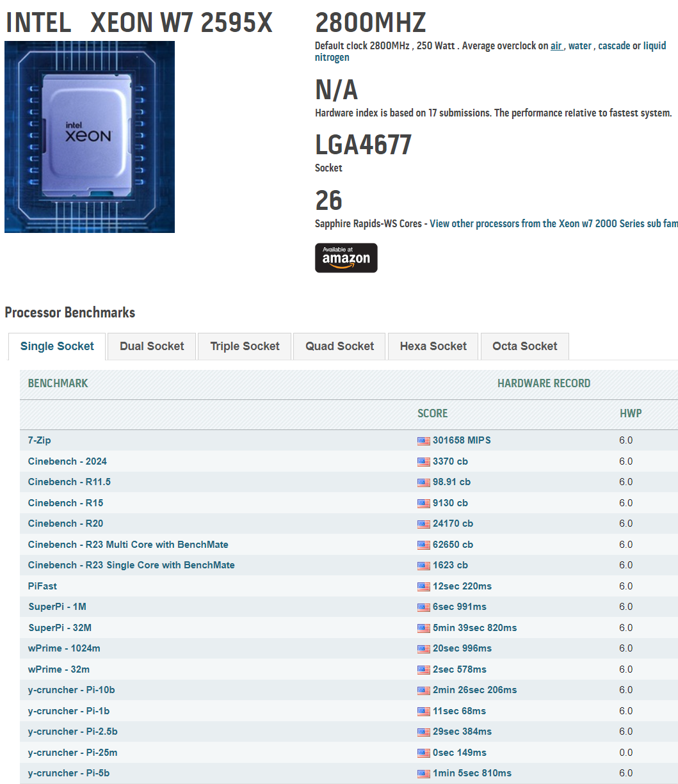Open the PiFast benchmark link
This screenshot has height=784, width=678.
tap(42, 586)
